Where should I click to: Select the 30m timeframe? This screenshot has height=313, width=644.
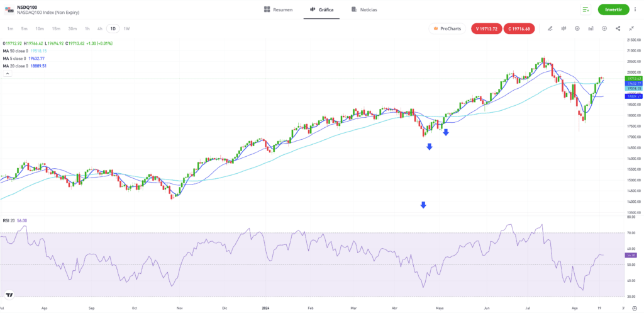click(72, 29)
